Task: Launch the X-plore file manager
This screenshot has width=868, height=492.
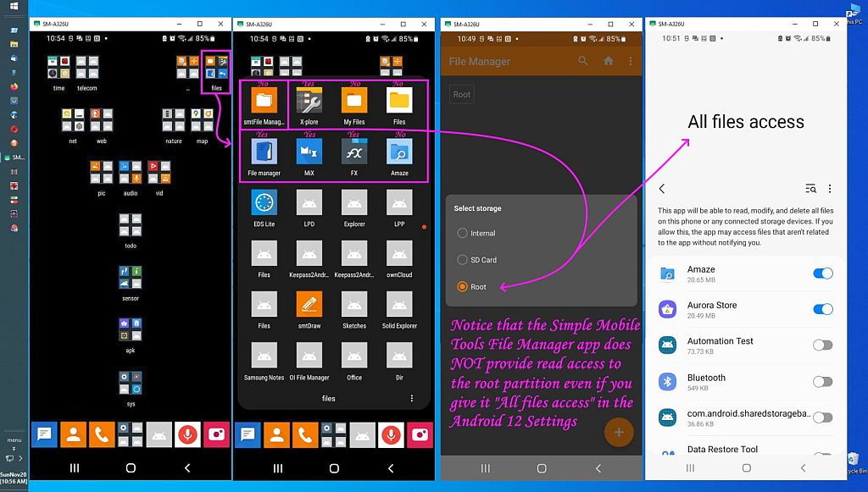Action: 309,101
